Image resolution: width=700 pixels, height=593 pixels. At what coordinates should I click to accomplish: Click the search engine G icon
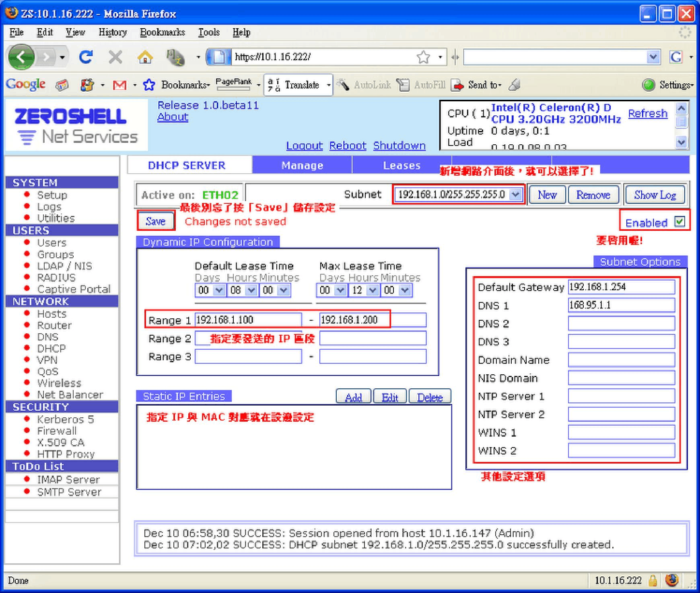676,57
